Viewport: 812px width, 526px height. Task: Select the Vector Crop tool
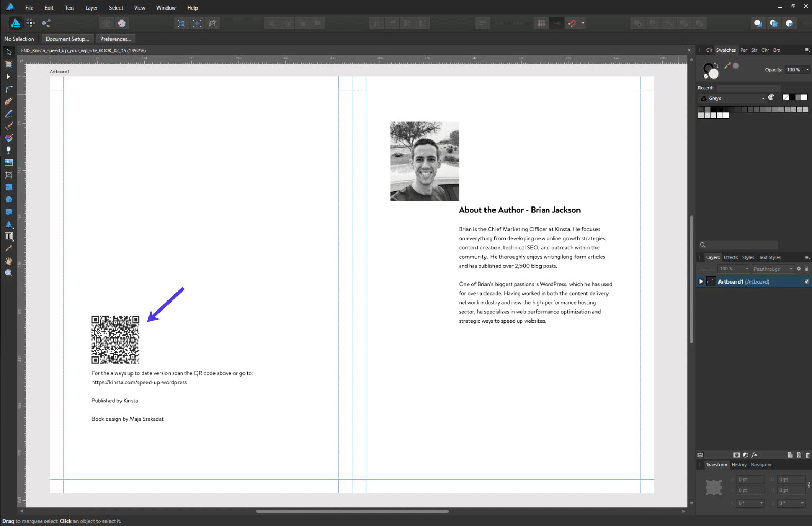point(8,174)
